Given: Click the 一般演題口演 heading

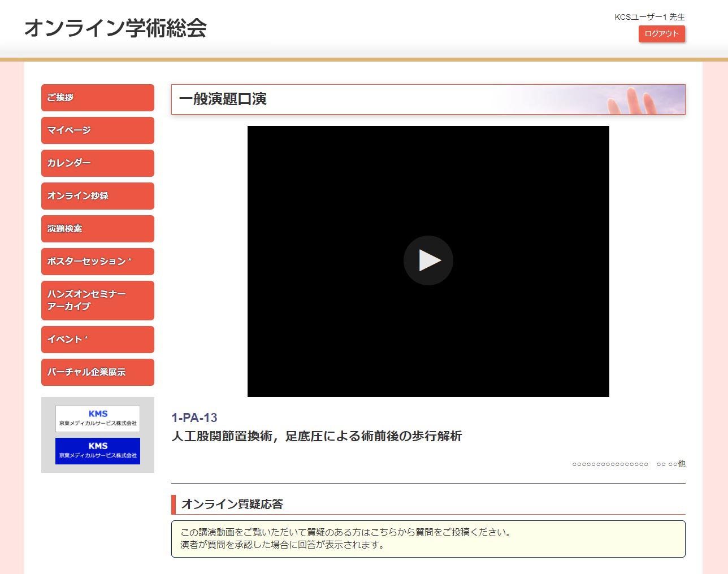Looking at the screenshot, I should pos(223,99).
